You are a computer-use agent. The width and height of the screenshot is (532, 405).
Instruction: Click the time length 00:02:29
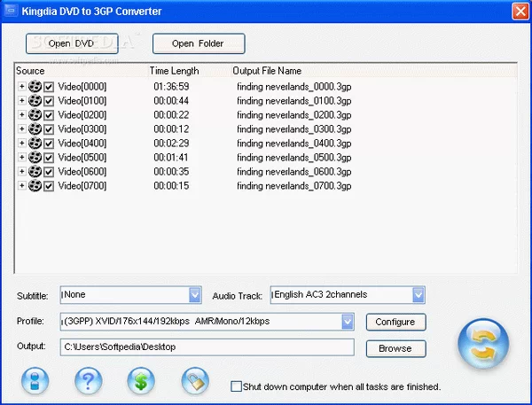click(171, 144)
